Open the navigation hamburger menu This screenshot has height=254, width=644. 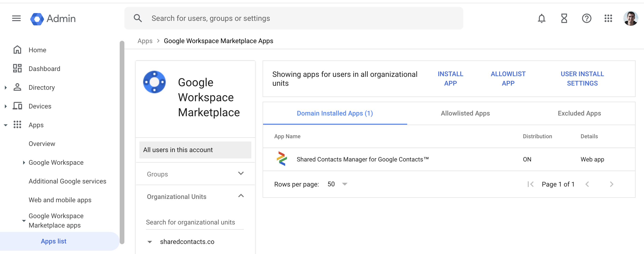coord(16,18)
